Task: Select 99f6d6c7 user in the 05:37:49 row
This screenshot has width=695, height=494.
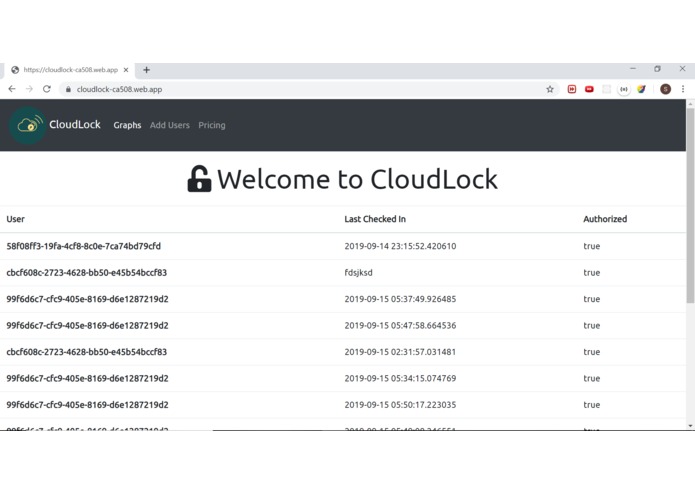Action: point(87,299)
